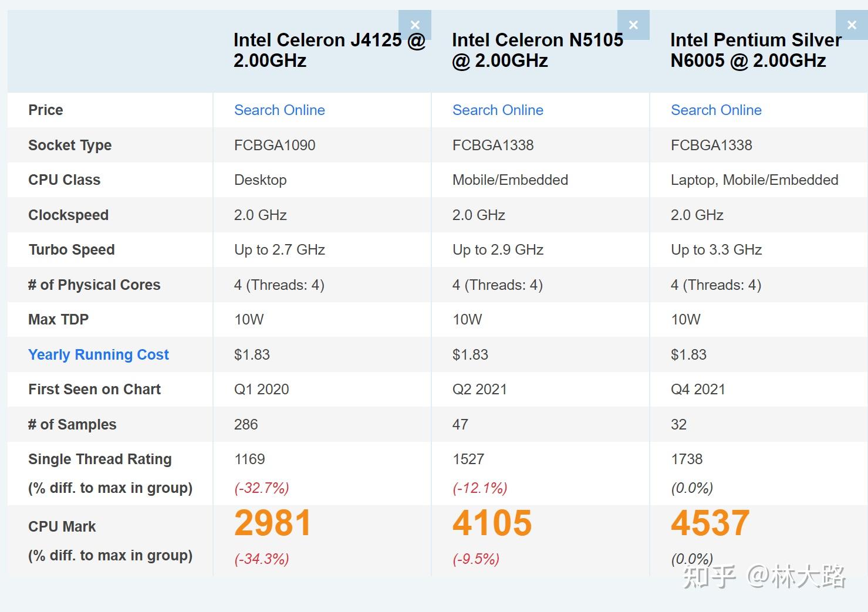
Task: Click the Turbo Speed row label
Action: [x=72, y=250]
